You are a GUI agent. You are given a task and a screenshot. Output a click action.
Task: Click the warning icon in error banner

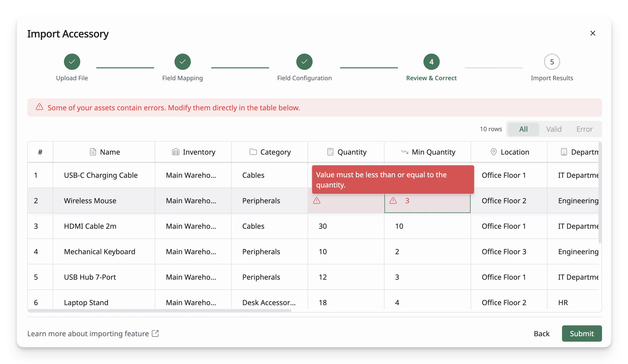click(x=39, y=107)
